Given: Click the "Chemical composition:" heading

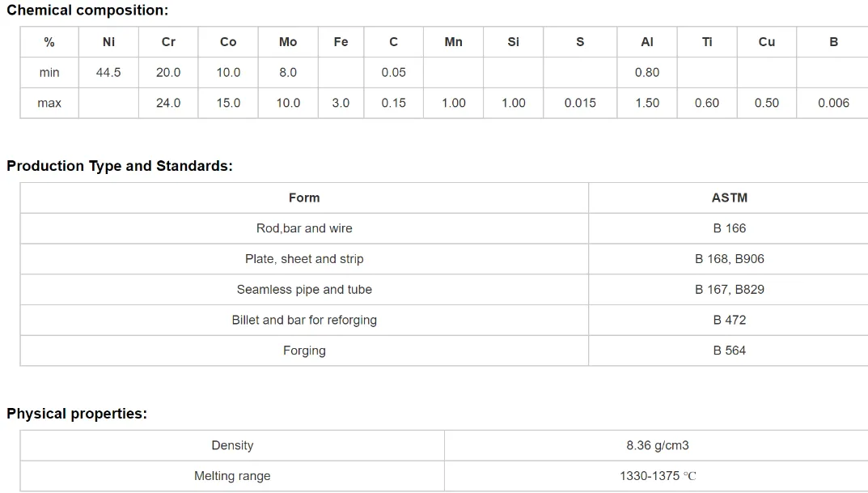Looking at the screenshot, I should click(x=87, y=11).
